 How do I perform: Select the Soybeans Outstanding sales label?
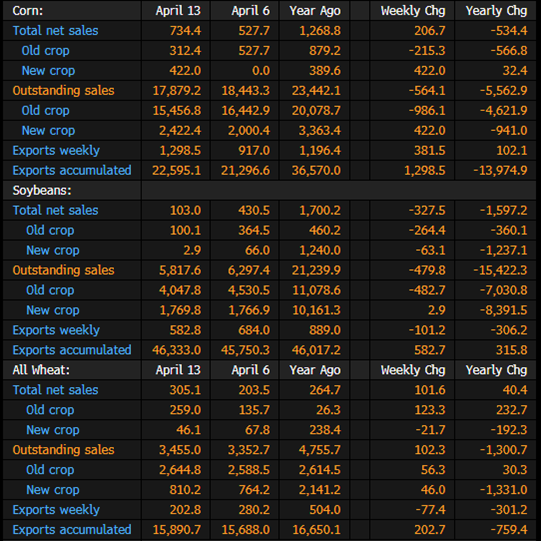pos(63,270)
